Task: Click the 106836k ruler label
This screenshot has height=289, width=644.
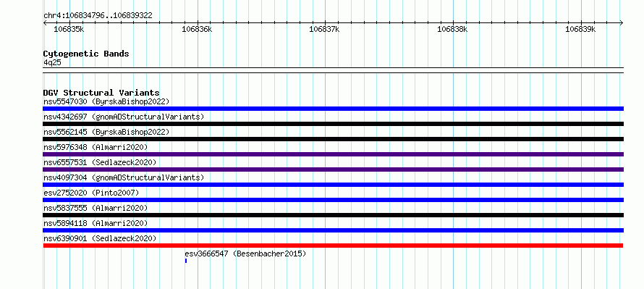Action: pyautogui.click(x=197, y=29)
